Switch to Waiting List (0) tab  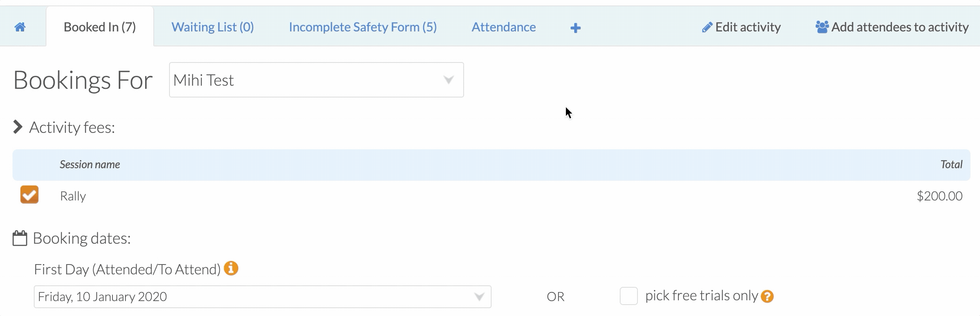[213, 27]
